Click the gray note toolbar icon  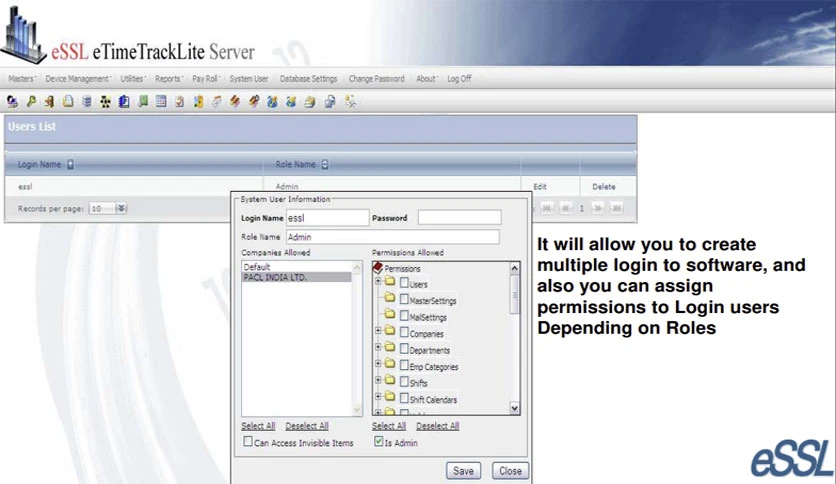point(216,101)
